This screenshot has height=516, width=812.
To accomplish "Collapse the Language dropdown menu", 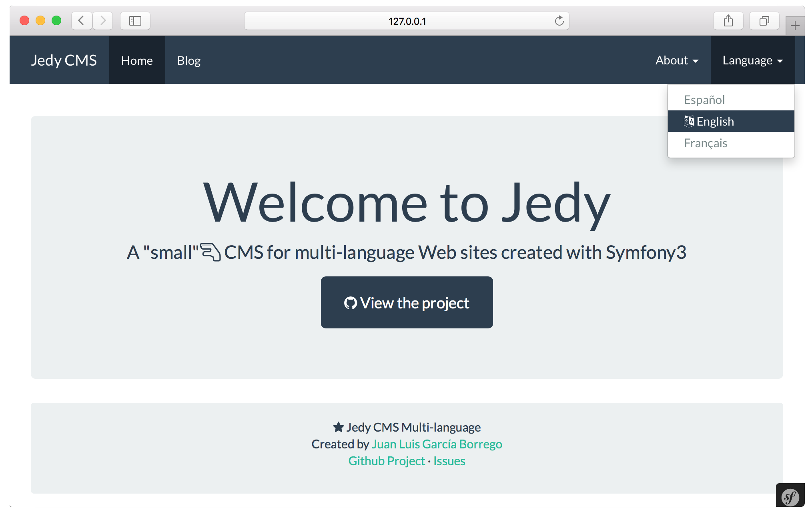I will 752,60.
